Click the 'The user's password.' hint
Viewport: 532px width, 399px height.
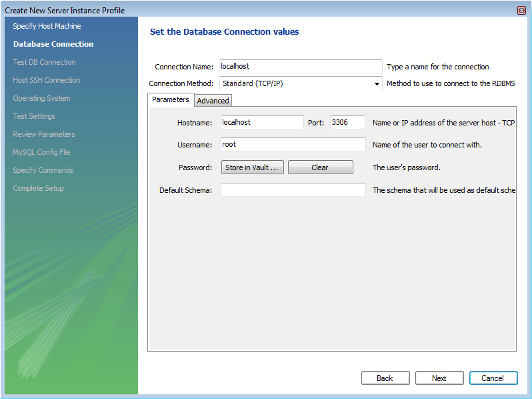point(407,167)
